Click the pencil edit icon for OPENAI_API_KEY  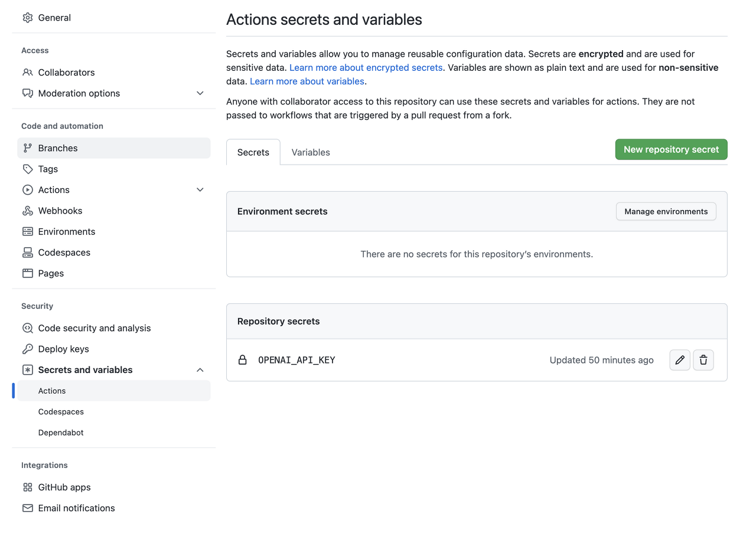(x=680, y=360)
